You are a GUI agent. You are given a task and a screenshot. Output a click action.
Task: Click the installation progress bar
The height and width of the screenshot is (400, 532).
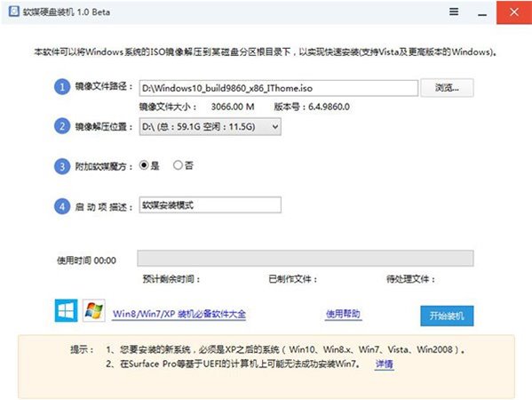click(306, 259)
